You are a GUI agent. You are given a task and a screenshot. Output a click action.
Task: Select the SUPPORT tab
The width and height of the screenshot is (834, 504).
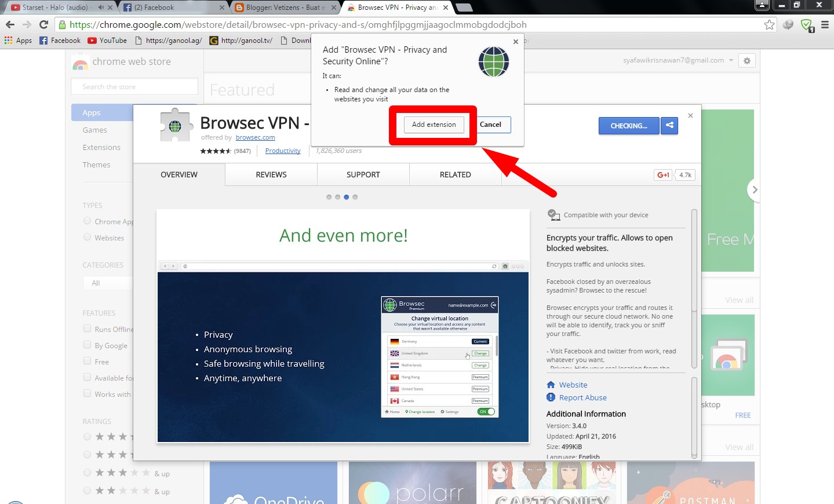click(363, 174)
